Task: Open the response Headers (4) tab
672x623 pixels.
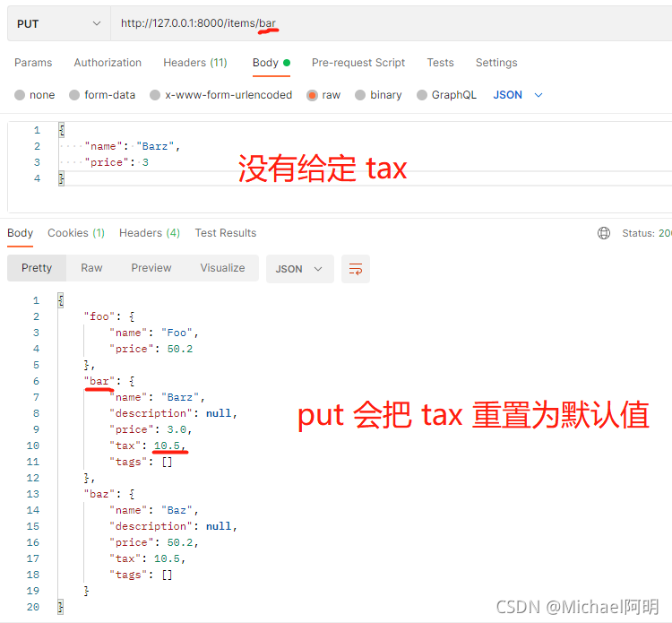Action: tap(150, 233)
